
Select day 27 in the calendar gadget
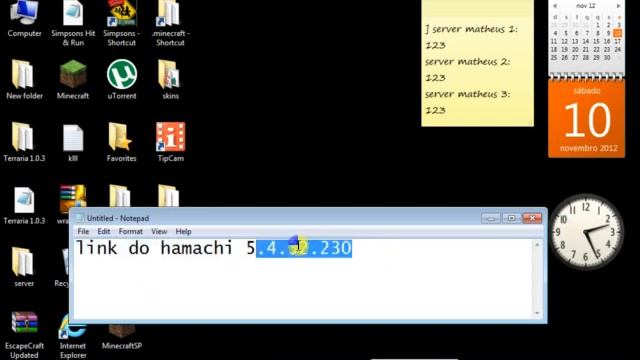click(575, 58)
